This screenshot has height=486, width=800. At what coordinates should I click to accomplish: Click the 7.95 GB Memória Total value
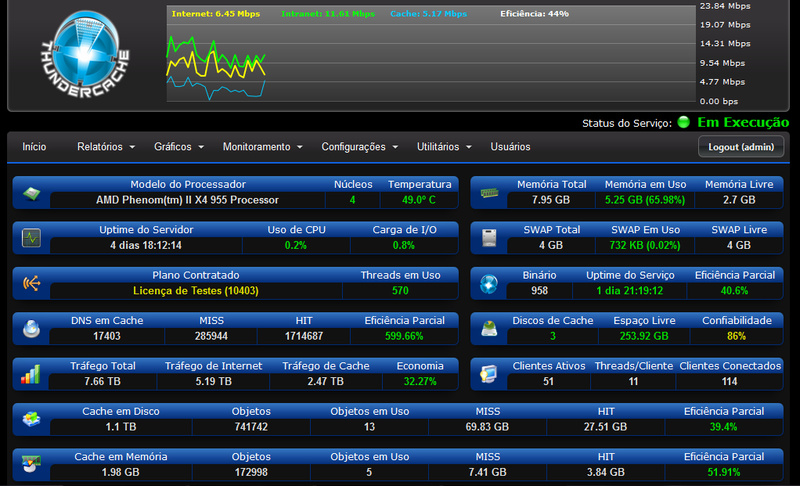coord(551,200)
